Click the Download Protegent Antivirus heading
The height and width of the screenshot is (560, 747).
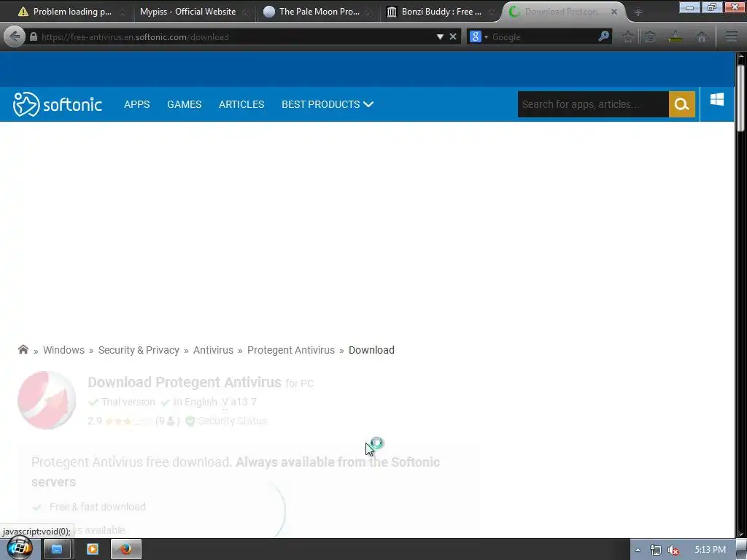(x=185, y=382)
